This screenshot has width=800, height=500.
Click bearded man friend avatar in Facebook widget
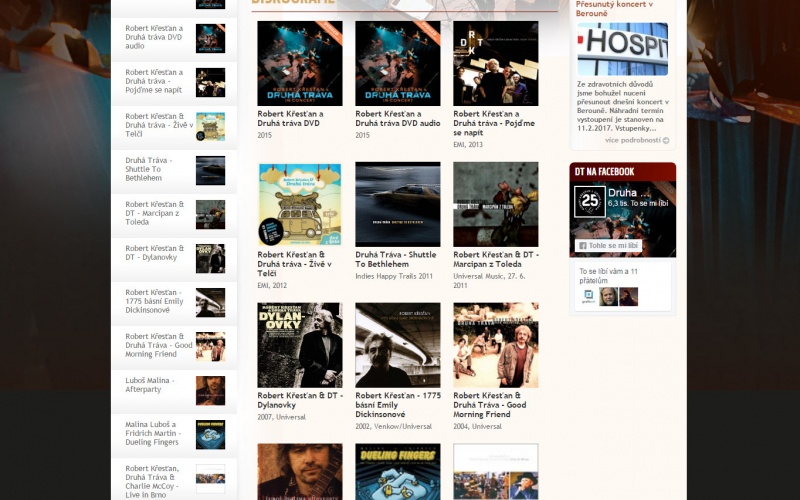(x=609, y=296)
